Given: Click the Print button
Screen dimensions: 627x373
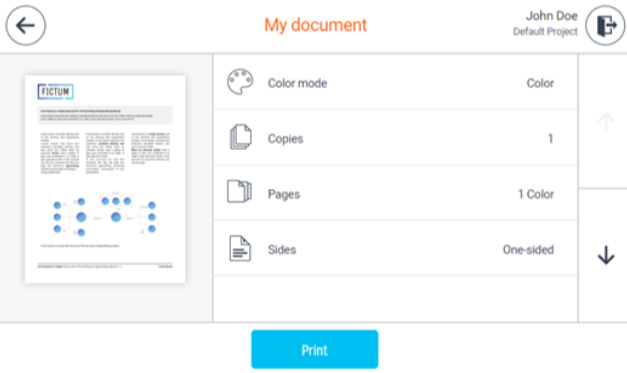Looking at the screenshot, I should (315, 349).
